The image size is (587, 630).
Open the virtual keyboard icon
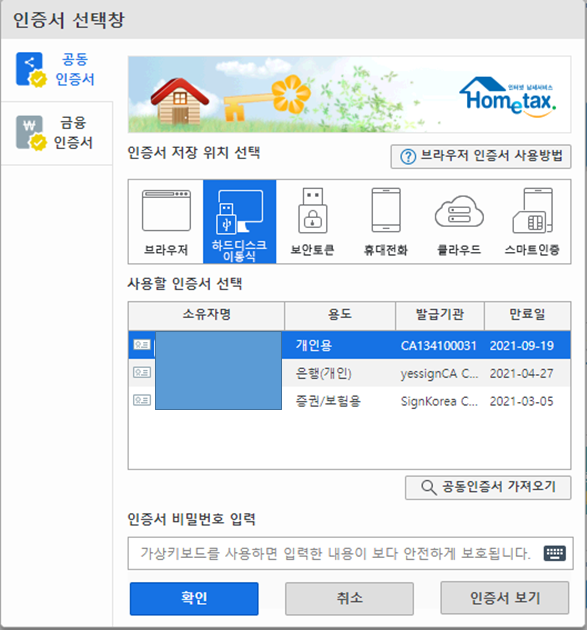pos(555,553)
